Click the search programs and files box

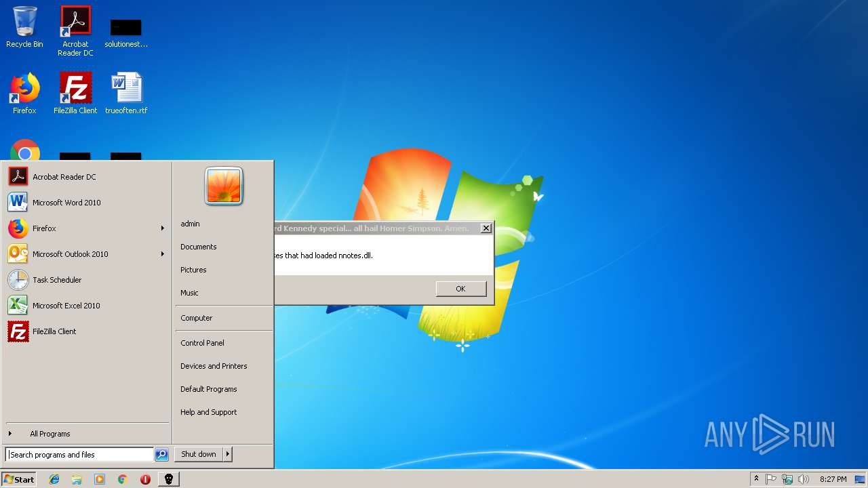click(79, 455)
